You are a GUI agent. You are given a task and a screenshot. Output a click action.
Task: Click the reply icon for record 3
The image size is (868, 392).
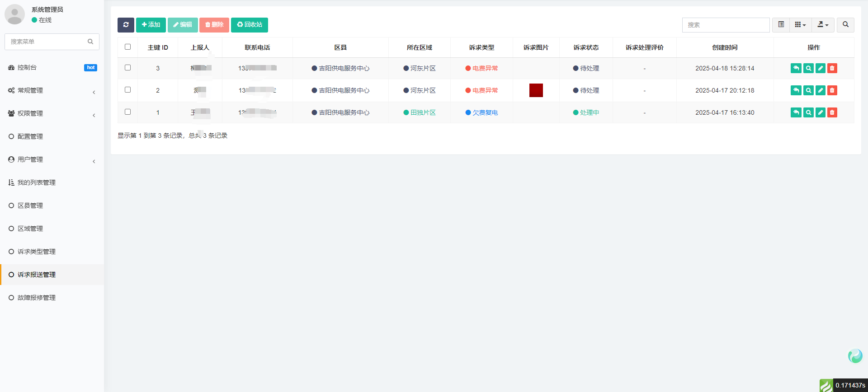point(796,68)
